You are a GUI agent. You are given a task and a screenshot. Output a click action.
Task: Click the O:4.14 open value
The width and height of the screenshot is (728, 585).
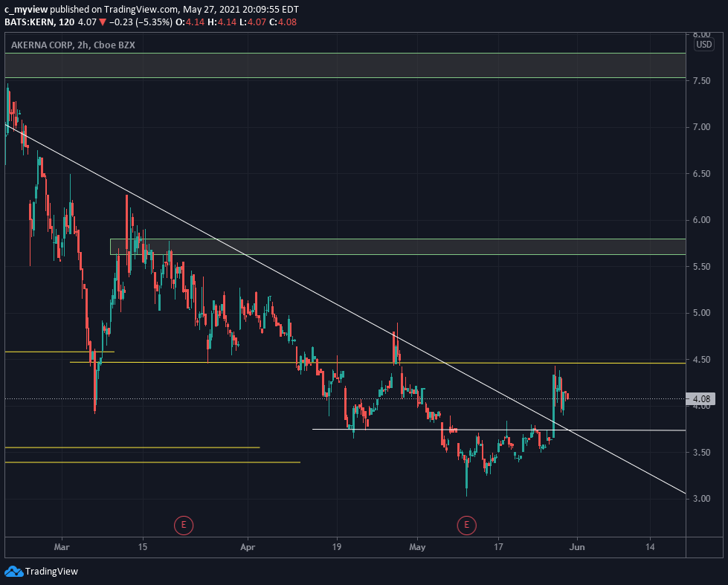190,22
